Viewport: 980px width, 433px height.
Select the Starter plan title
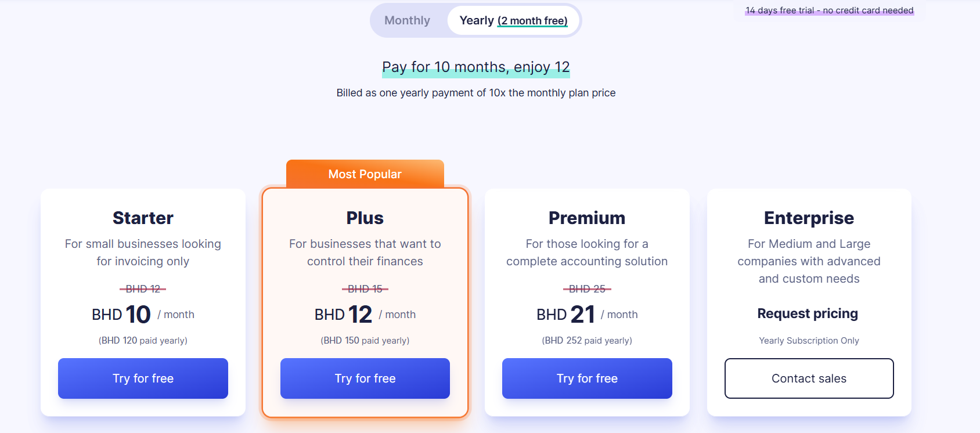(143, 218)
